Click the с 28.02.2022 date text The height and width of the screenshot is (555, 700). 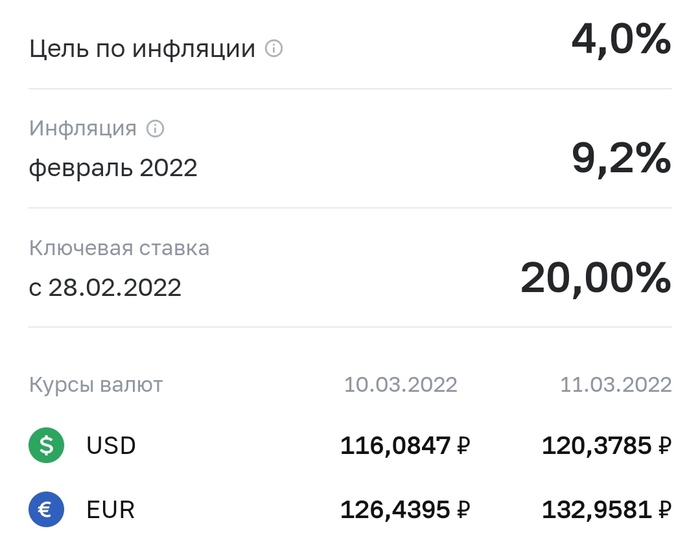(105, 288)
